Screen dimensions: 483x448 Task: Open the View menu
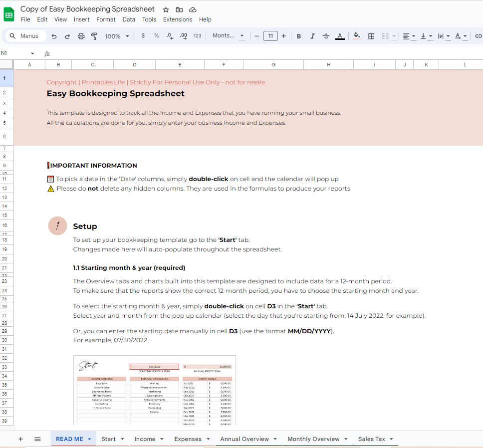click(x=61, y=19)
